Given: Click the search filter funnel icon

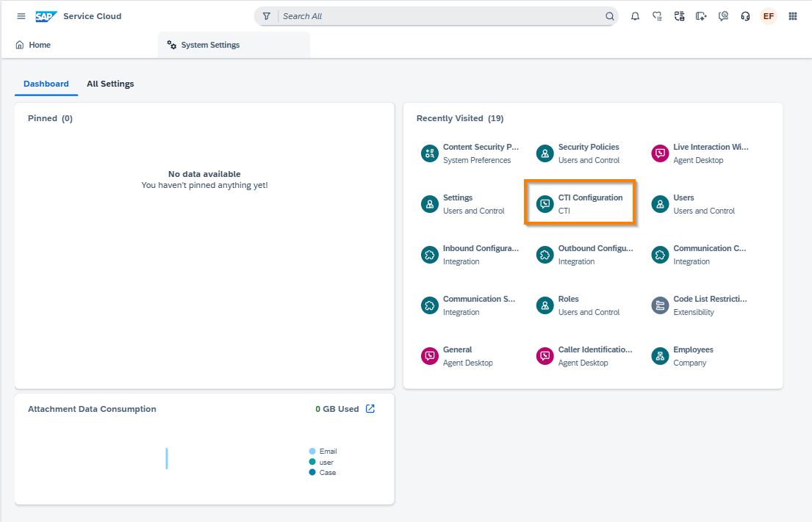Looking at the screenshot, I should pyautogui.click(x=266, y=16).
